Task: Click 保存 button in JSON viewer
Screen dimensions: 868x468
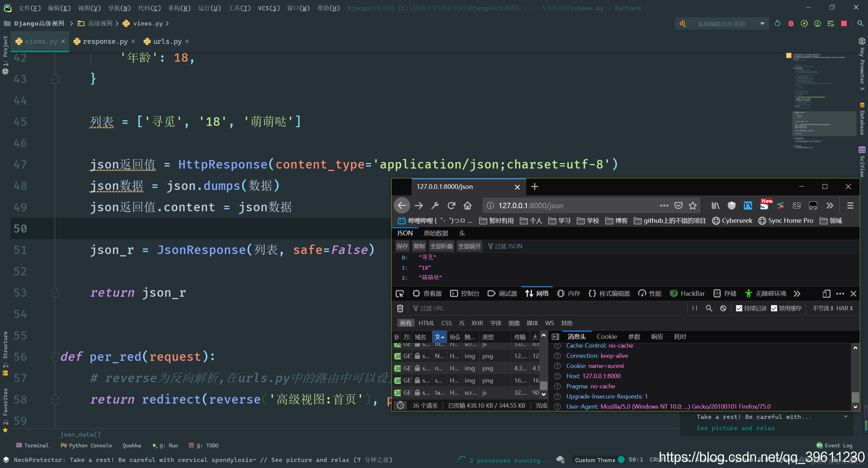Action: (402, 246)
